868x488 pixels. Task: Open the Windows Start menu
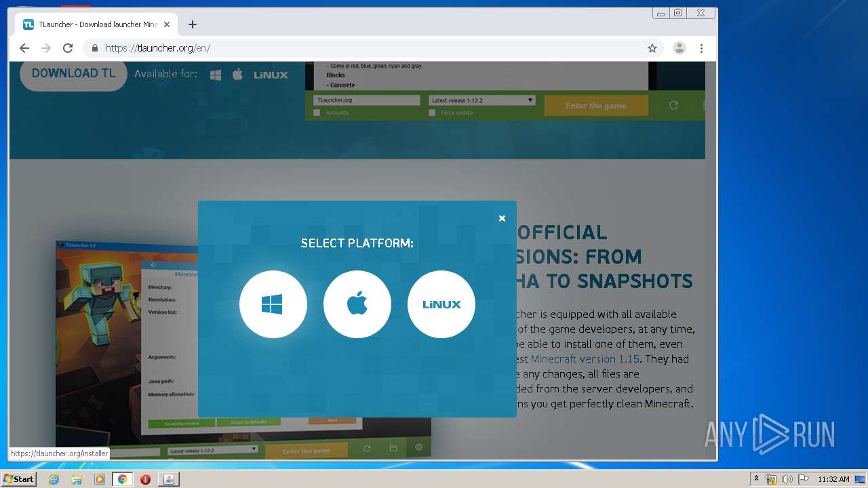click(x=19, y=479)
